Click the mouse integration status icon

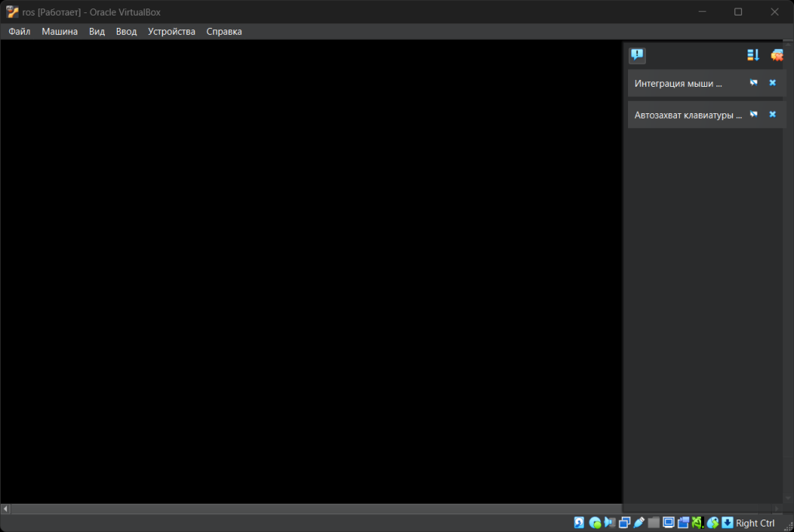click(x=713, y=523)
